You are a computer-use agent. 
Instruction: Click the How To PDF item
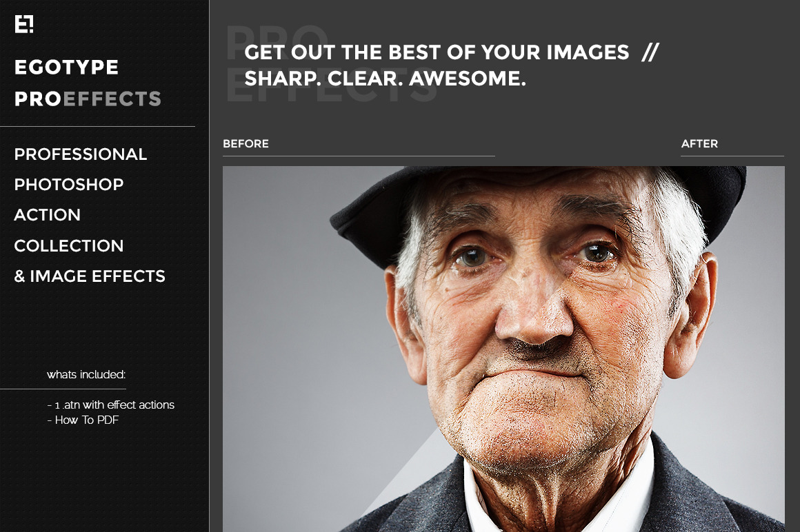83,420
